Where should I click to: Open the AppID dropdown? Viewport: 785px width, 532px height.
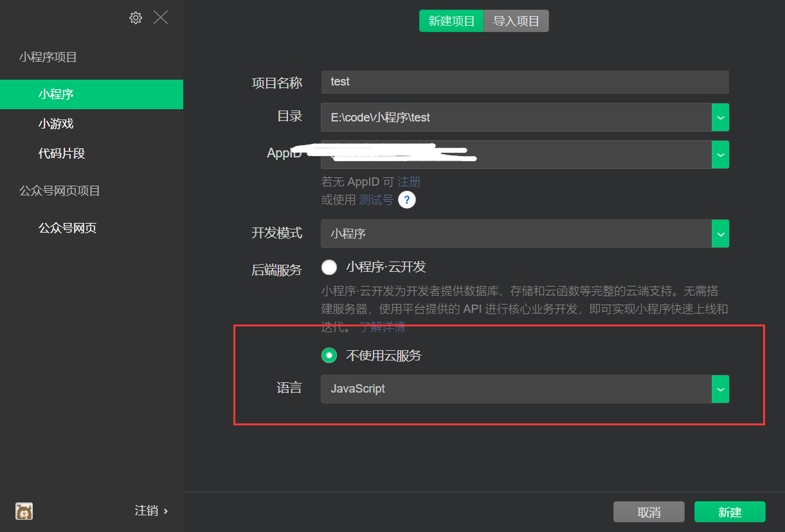(x=719, y=154)
